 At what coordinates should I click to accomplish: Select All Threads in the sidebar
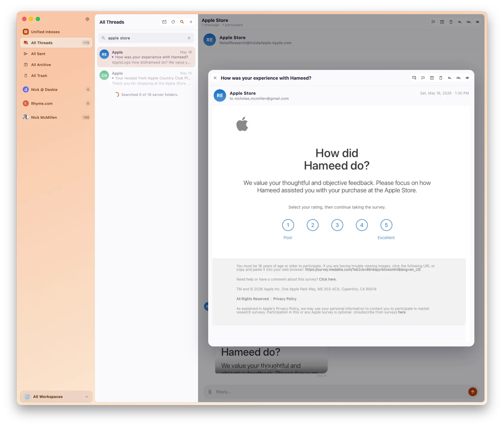[x=56, y=43]
